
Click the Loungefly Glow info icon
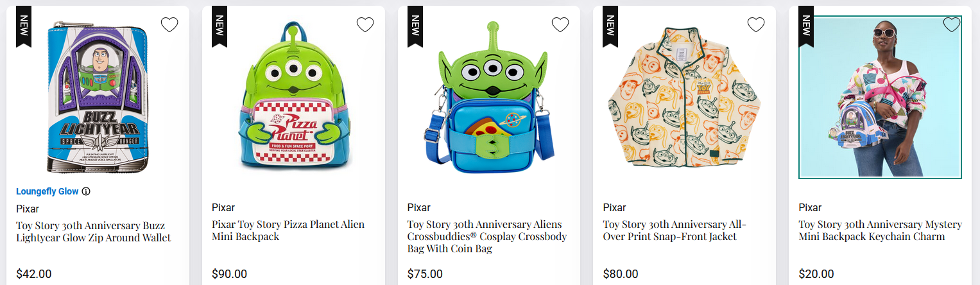click(86, 191)
